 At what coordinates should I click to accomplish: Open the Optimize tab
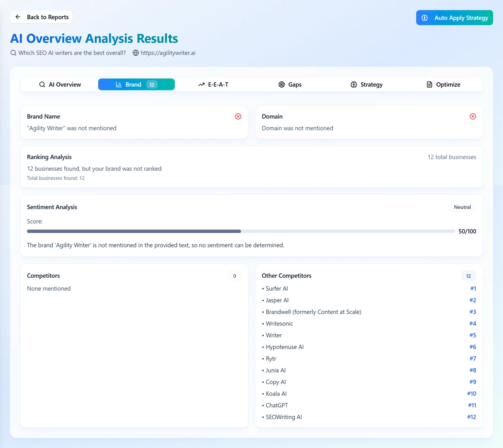pos(443,84)
